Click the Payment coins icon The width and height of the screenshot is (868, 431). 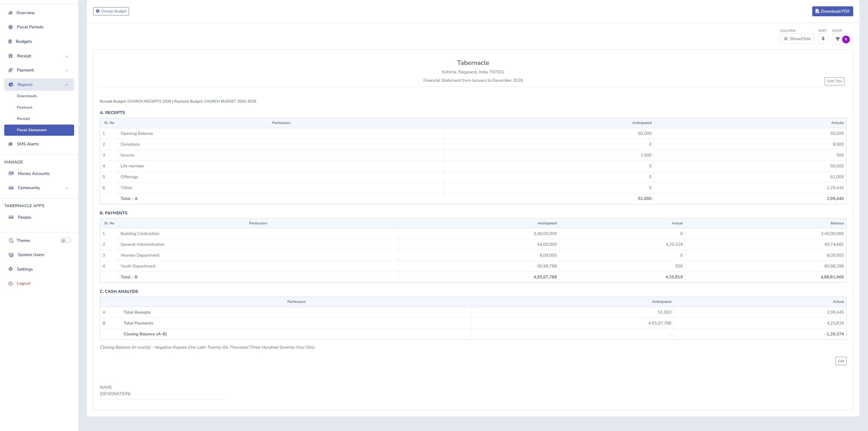coord(11,70)
